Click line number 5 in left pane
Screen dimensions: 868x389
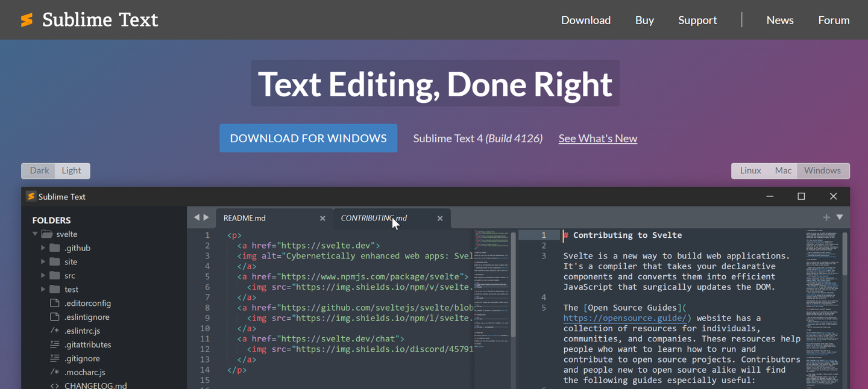207,276
